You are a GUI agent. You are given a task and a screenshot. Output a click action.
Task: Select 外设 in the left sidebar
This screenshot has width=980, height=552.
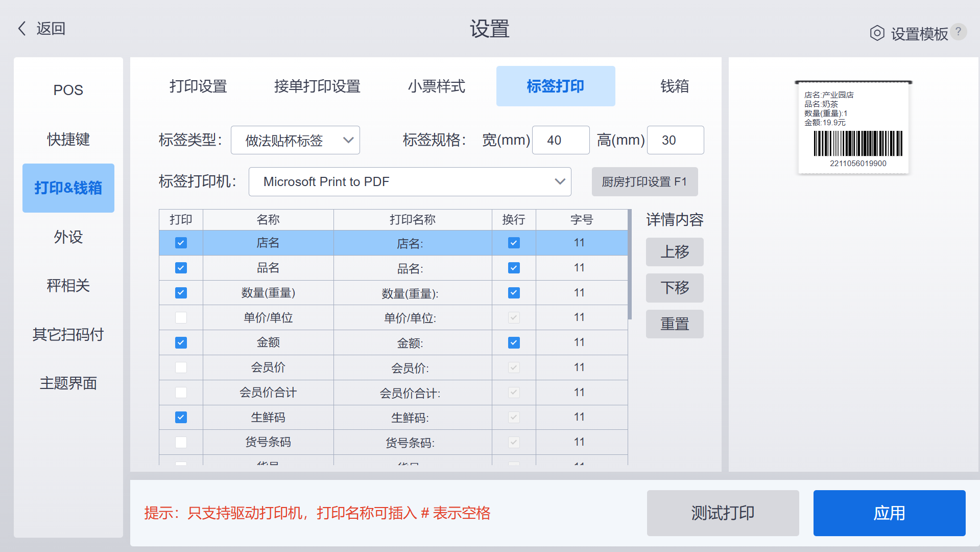tap(68, 237)
